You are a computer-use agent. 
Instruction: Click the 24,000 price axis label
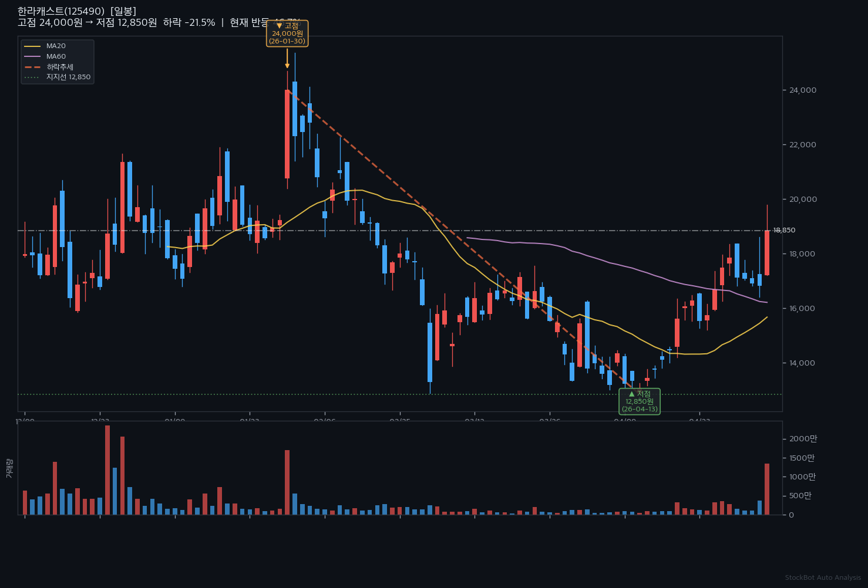click(x=802, y=90)
